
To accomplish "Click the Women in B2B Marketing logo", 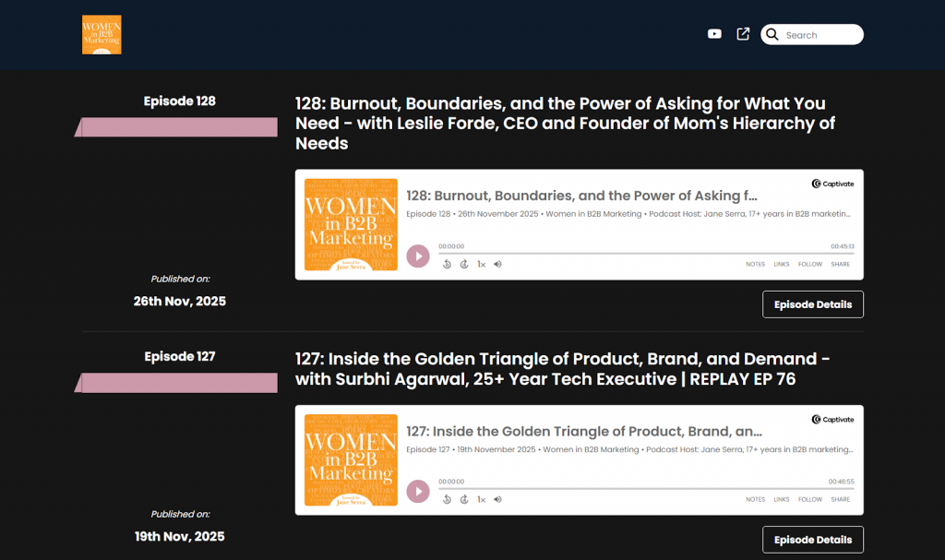I will pos(102,34).
